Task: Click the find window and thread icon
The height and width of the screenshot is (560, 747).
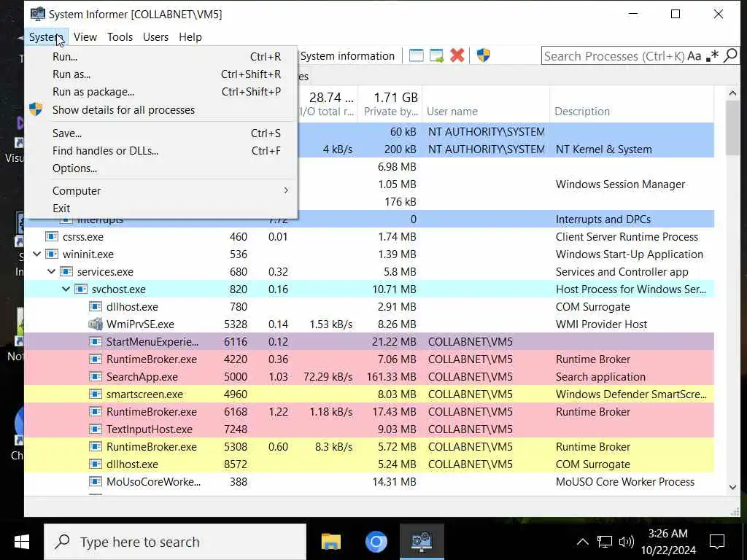Action: [436, 55]
